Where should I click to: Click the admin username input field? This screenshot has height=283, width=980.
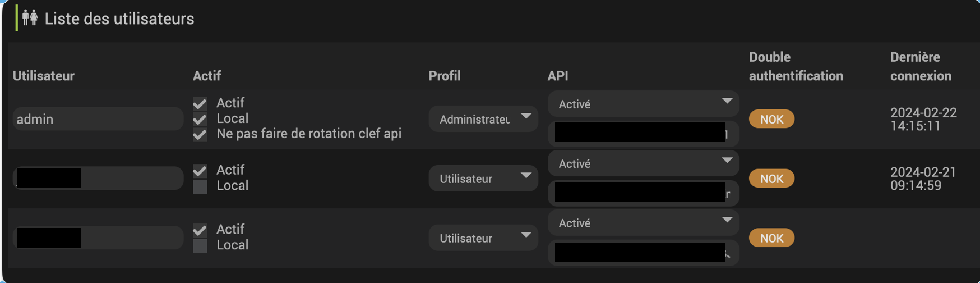(98, 119)
